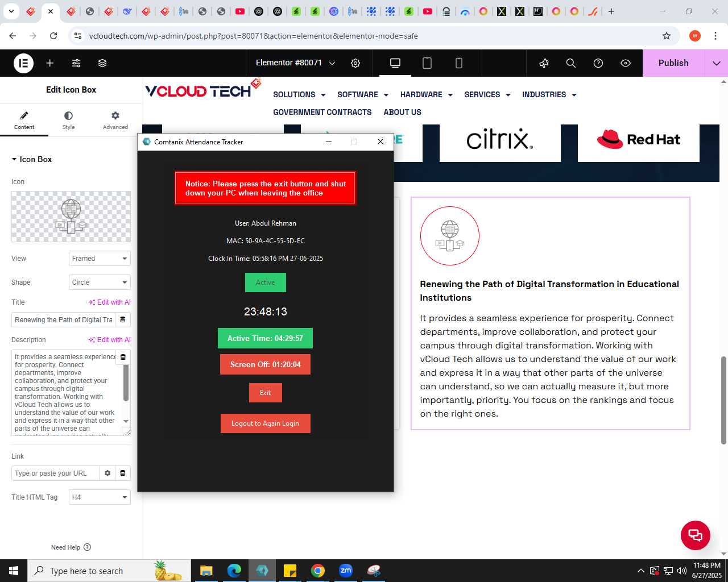Screen dimensions: 728x582
Task: Open ABOUT US nav link
Action: (403, 112)
